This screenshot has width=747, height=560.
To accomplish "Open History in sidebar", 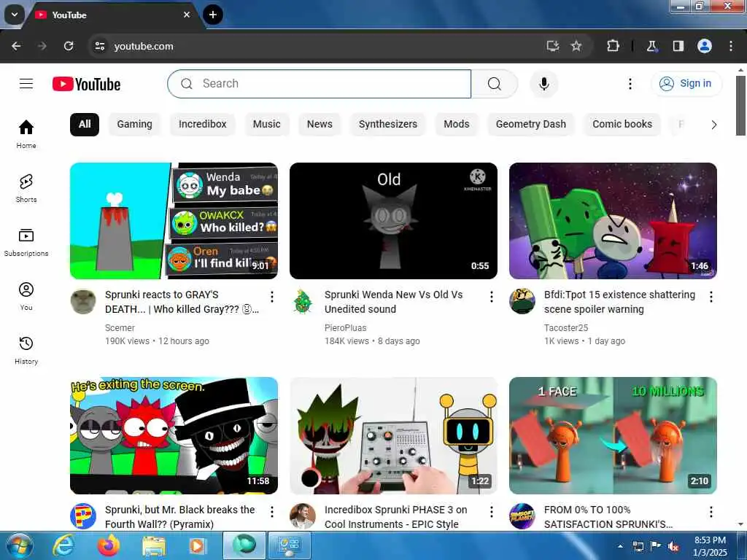I will (26, 349).
